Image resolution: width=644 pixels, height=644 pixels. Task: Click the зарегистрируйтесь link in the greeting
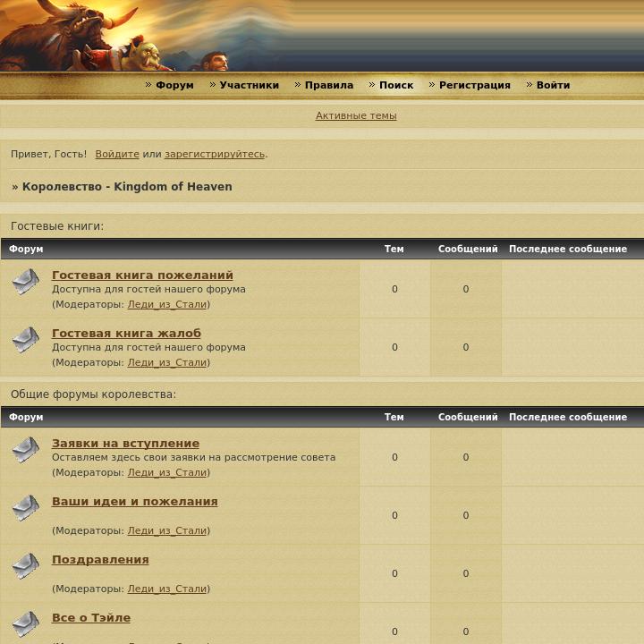215,154
